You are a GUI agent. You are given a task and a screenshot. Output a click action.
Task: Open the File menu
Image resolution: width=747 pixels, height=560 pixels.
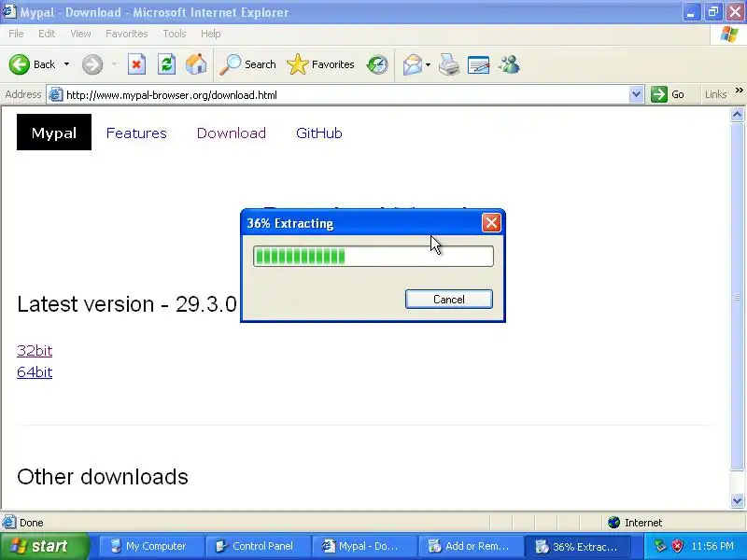tap(16, 34)
